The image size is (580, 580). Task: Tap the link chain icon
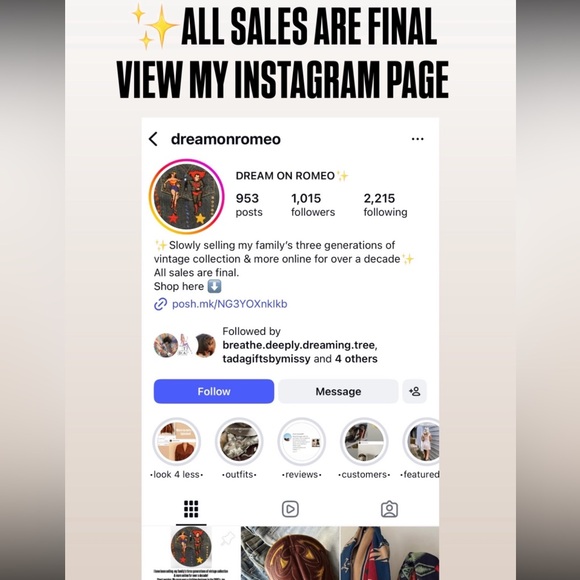(x=161, y=304)
